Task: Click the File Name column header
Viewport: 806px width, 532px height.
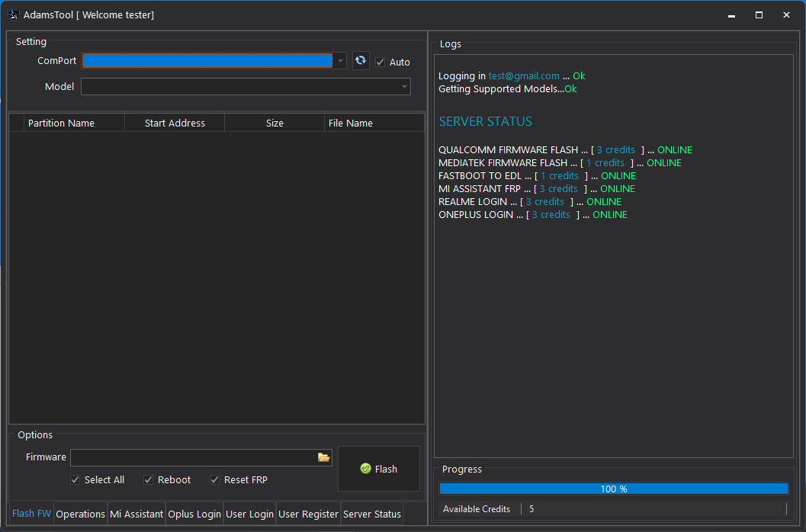Action: (x=350, y=123)
